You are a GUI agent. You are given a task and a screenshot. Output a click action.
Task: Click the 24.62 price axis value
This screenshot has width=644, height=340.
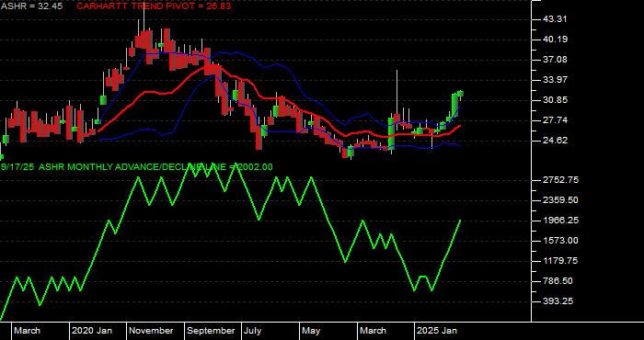tap(555, 141)
